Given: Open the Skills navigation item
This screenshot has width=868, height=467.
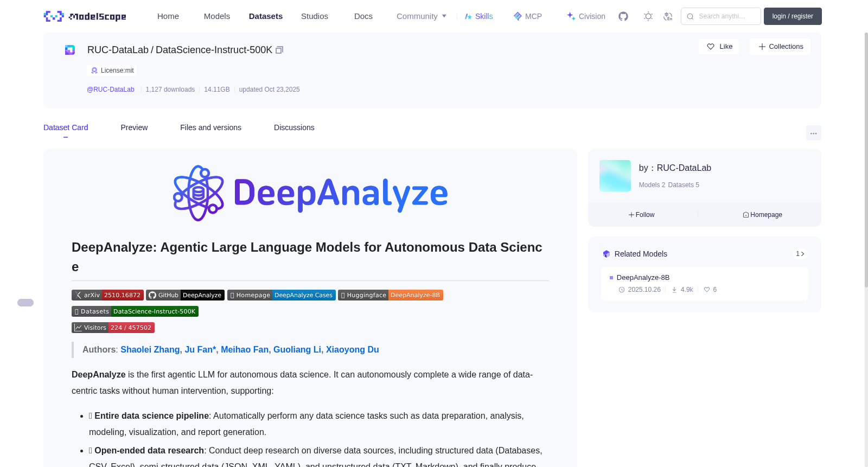Looking at the screenshot, I should (479, 16).
